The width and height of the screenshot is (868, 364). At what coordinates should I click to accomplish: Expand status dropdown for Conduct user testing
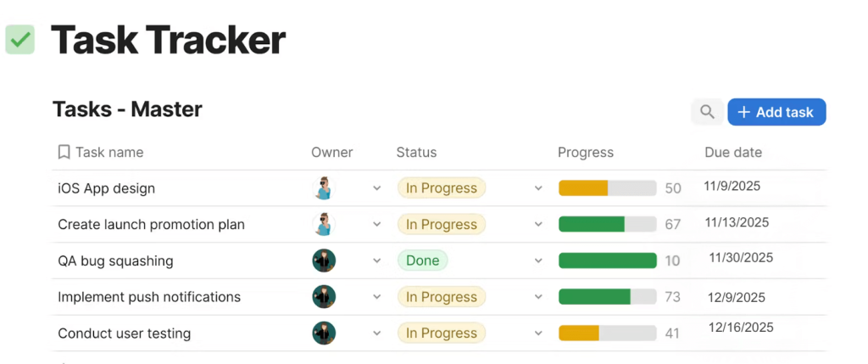[538, 333]
